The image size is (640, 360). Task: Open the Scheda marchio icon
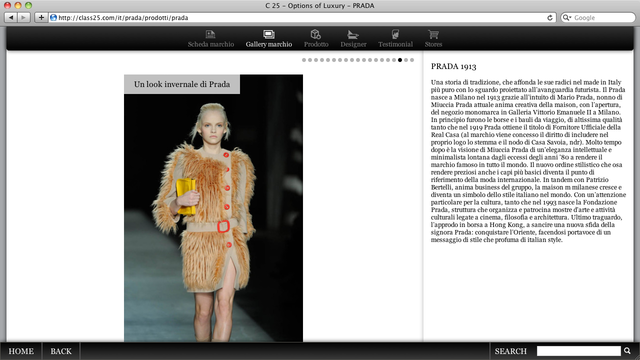(x=210, y=34)
